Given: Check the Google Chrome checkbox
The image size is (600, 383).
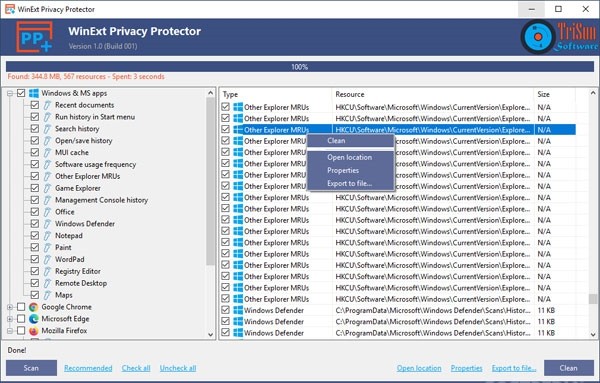Looking at the screenshot, I should click(21, 307).
